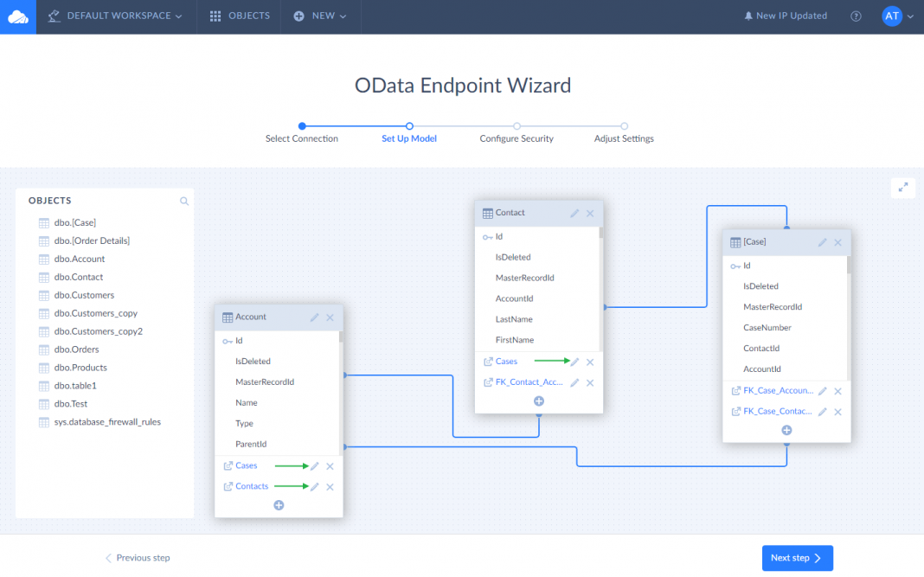Viewport: 924px width, 577px height.
Task: Open the help question mark icon
Action: (x=856, y=16)
